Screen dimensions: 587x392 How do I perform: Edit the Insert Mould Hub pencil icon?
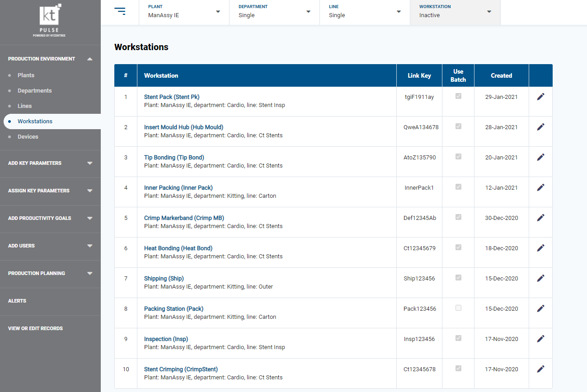point(540,127)
